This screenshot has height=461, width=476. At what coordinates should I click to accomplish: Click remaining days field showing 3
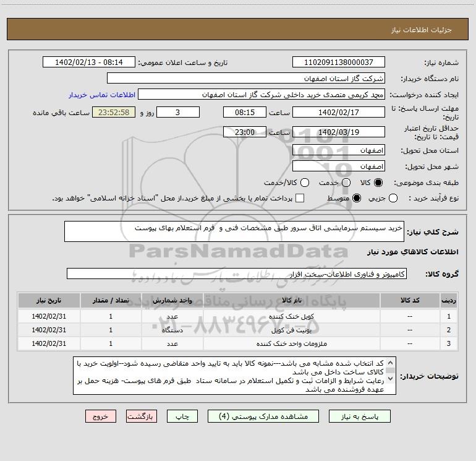pos(178,112)
